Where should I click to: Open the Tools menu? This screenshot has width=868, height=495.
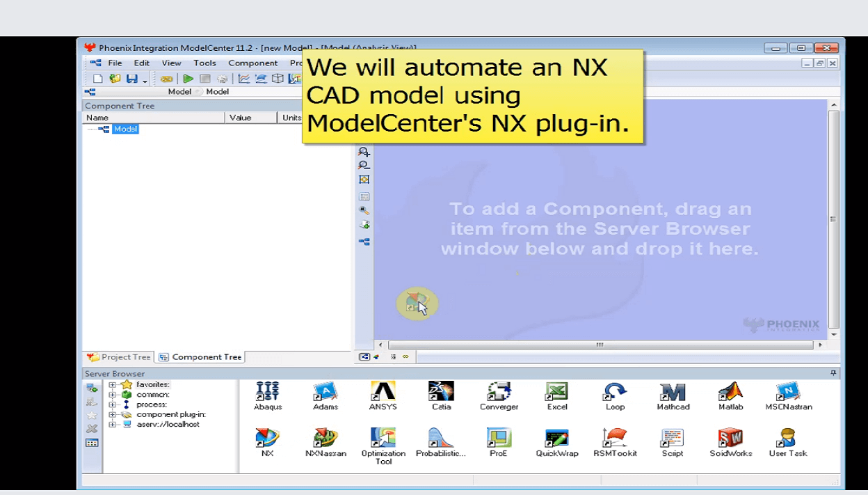pyautogui.click(x=205, y=63)
